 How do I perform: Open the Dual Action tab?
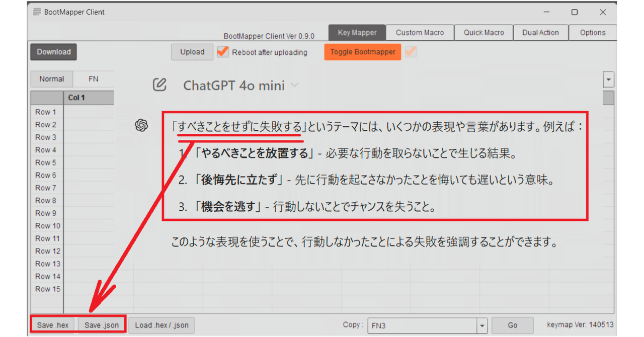point(540,32)
